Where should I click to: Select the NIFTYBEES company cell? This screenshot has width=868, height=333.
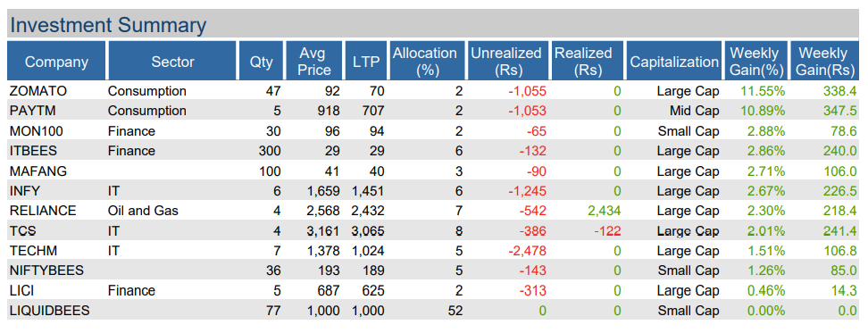(46, 271)
